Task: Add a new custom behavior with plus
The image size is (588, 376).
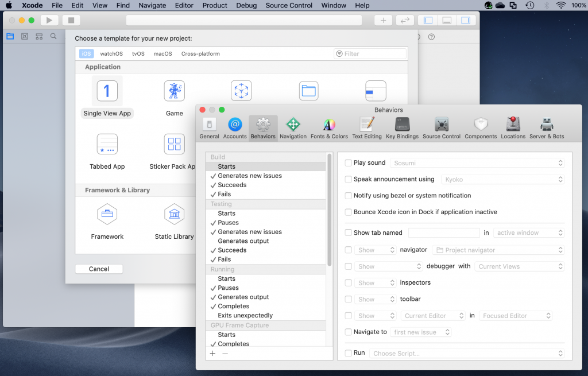Action: click(x=212, y=353)
